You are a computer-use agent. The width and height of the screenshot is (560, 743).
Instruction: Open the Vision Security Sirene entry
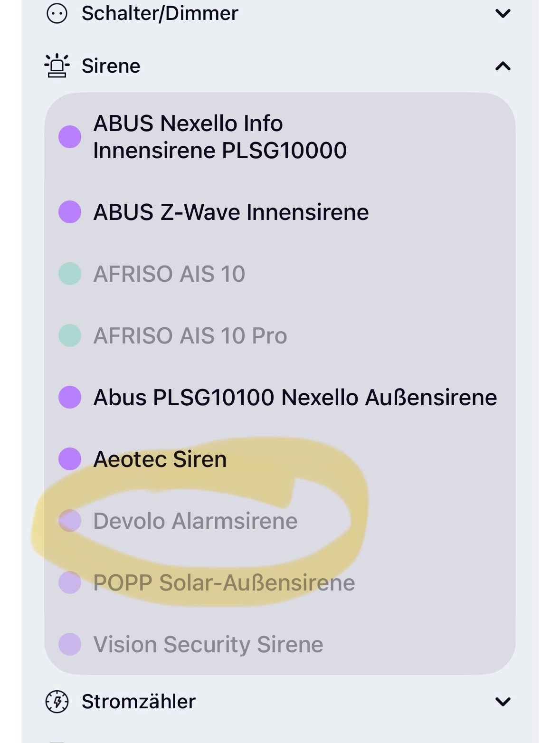coord(208,644)
